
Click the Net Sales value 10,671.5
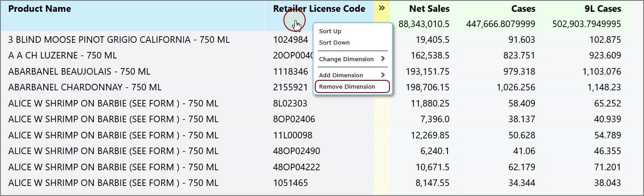[x=432, y=167]
